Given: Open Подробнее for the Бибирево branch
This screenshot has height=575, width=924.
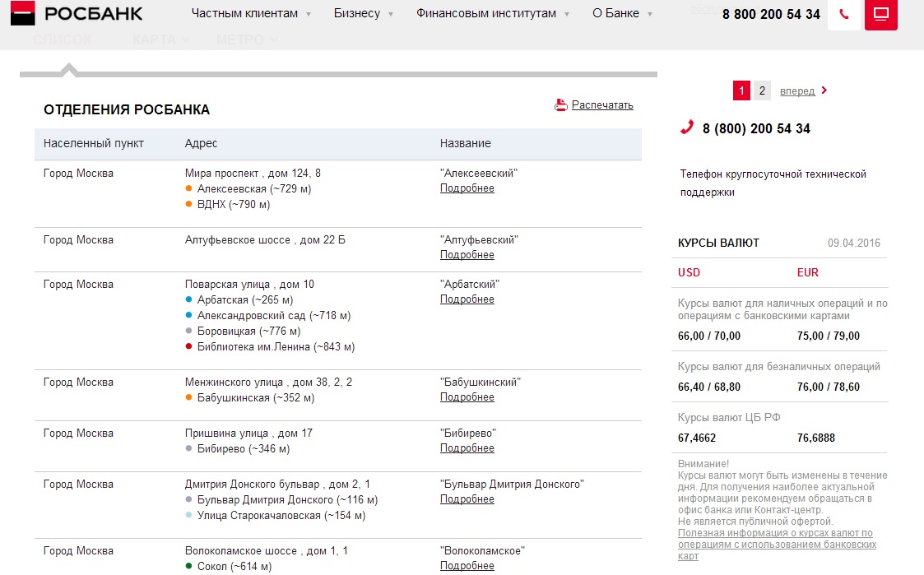Looking at the screenshot, I should click(467, 448).
